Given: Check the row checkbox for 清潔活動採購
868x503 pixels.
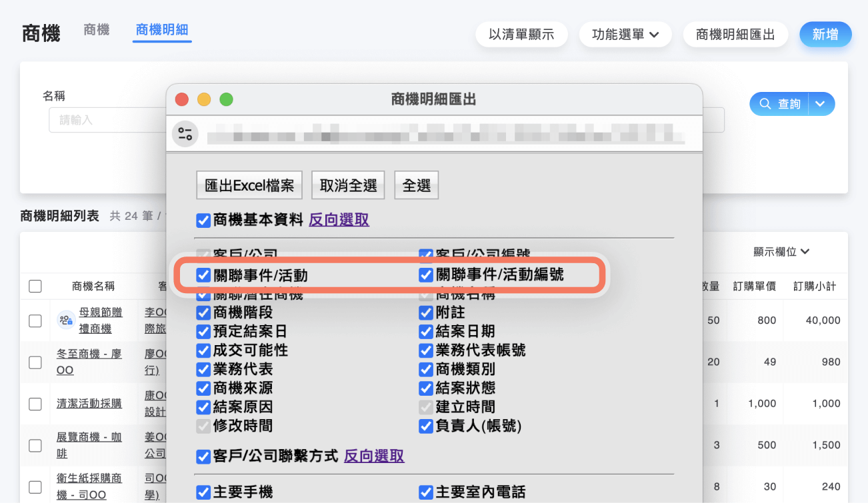Looking at the screenshot, I should [35, 404].
